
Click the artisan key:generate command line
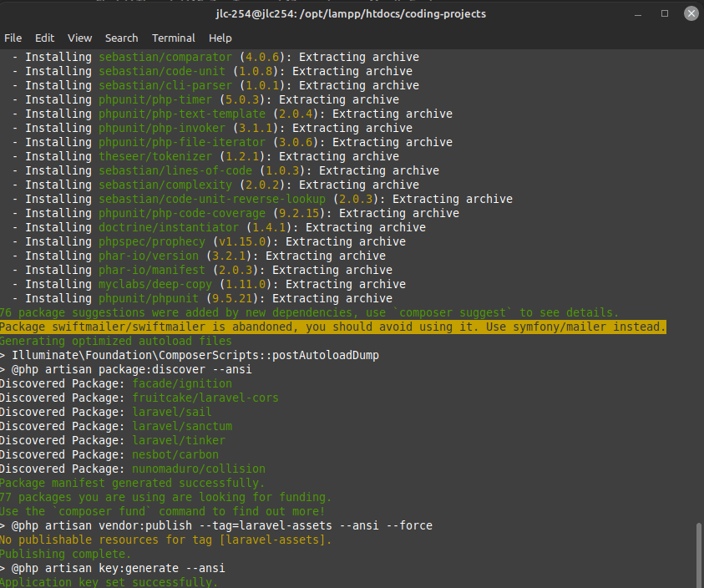[112, 568]
